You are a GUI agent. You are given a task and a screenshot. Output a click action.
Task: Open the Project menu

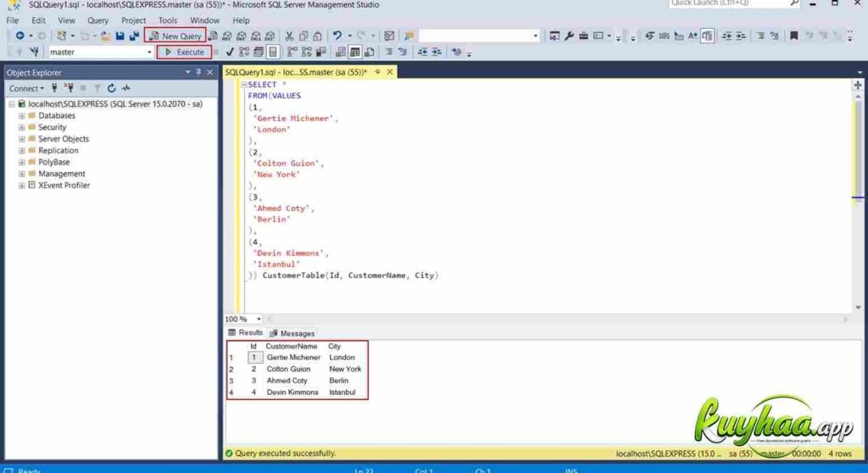tap(133, 20)
